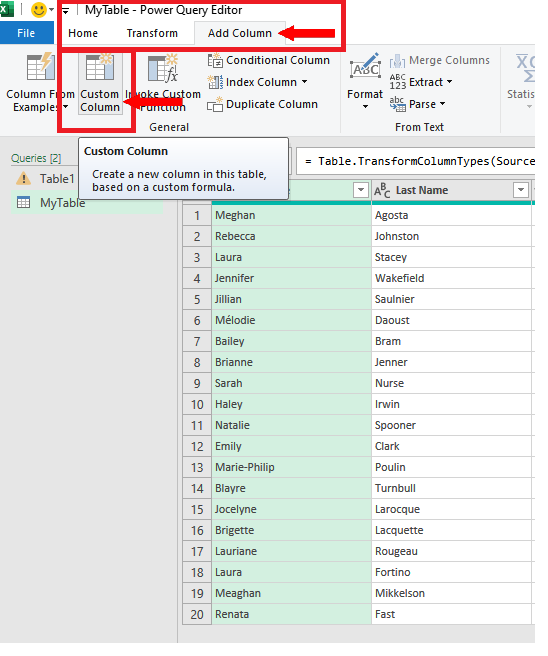Click the Statistics sigma icon

coord(526,68)
